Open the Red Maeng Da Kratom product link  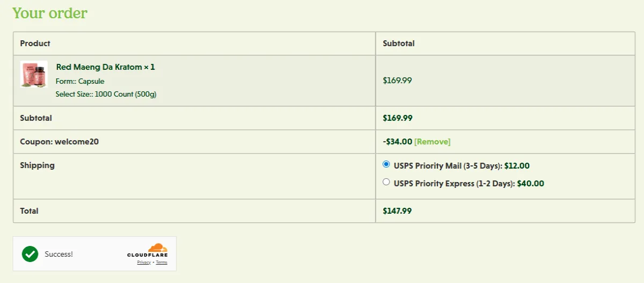pos(105,67)
